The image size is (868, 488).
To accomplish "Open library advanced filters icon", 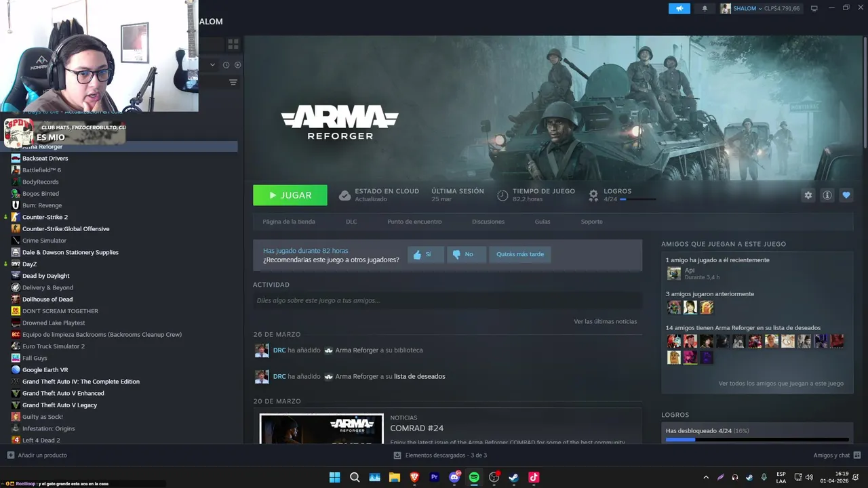I will tap(233, 82).
